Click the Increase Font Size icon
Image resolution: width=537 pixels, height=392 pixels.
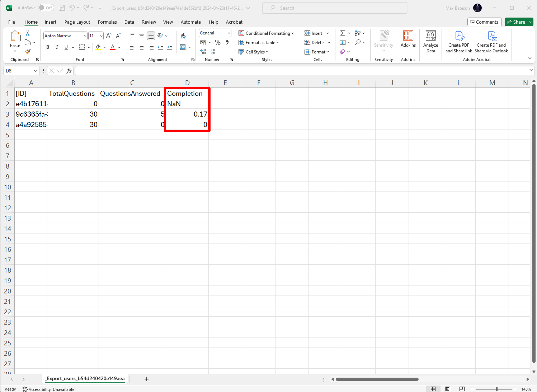tap(109, 36)
